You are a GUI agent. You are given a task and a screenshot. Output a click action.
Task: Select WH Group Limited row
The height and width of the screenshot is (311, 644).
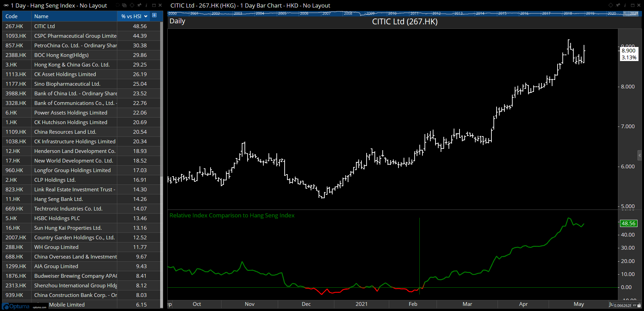pyautogui.click(x=81, y=247)
